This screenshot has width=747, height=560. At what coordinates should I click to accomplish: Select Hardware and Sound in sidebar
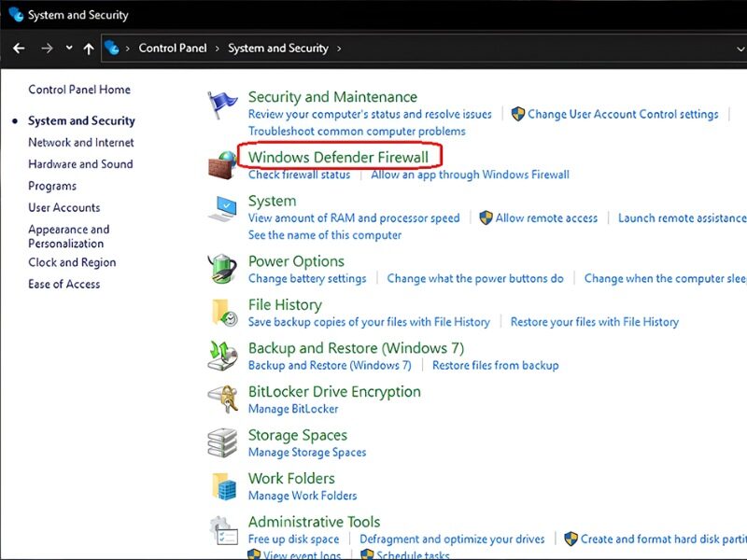coord(80,164)
